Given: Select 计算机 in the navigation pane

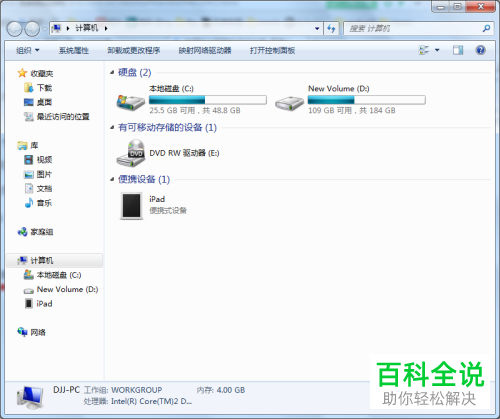Looking at the screenshot, I should (x=55, y=260).
